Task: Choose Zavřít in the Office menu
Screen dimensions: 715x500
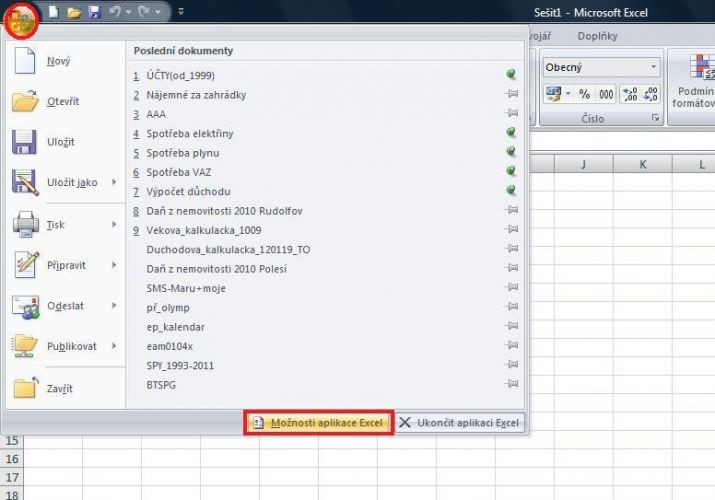Action: [x=65, y=389]
